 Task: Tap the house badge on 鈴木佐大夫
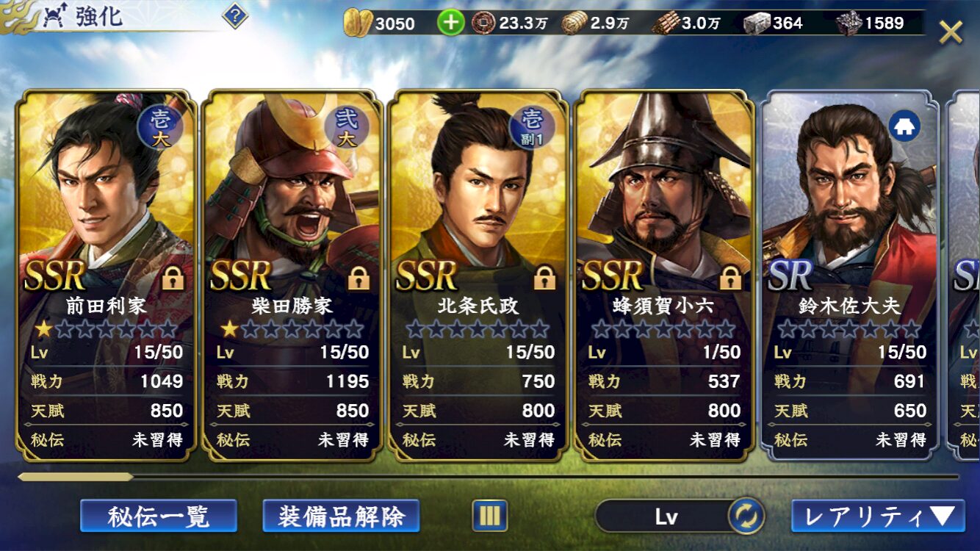(904, 127)
